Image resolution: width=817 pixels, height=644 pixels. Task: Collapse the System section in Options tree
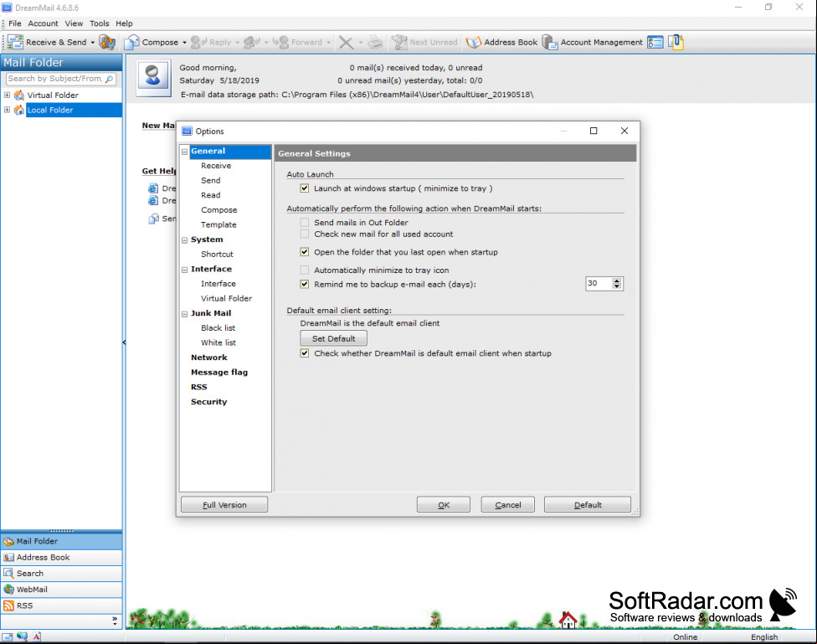[184, 240]
